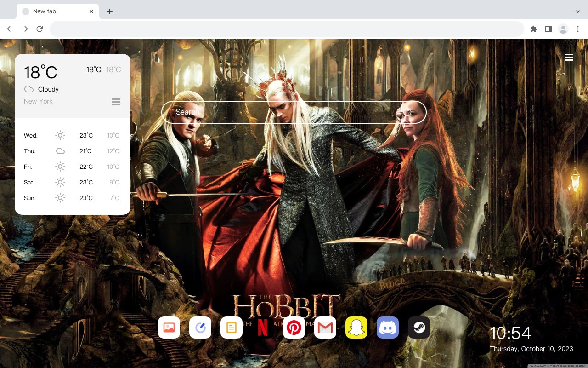Click the browser address bar
The image size is (588, 368).
[x=287, y=29]
